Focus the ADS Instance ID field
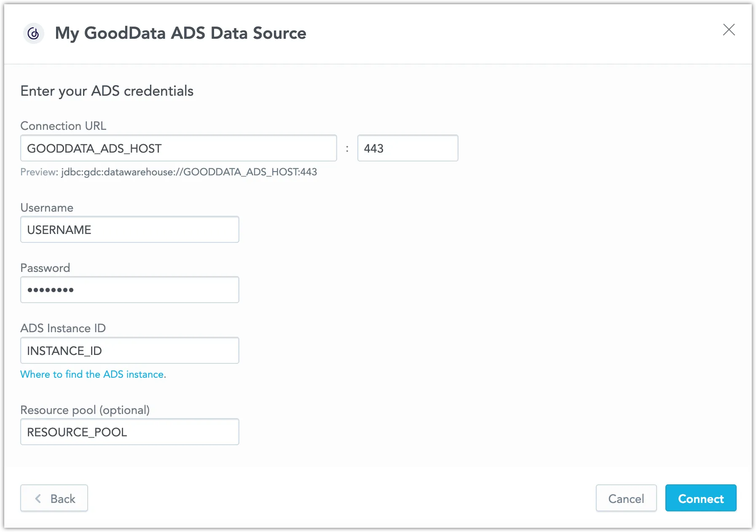The height and width of the screenshot is (532, 756). 129,350
